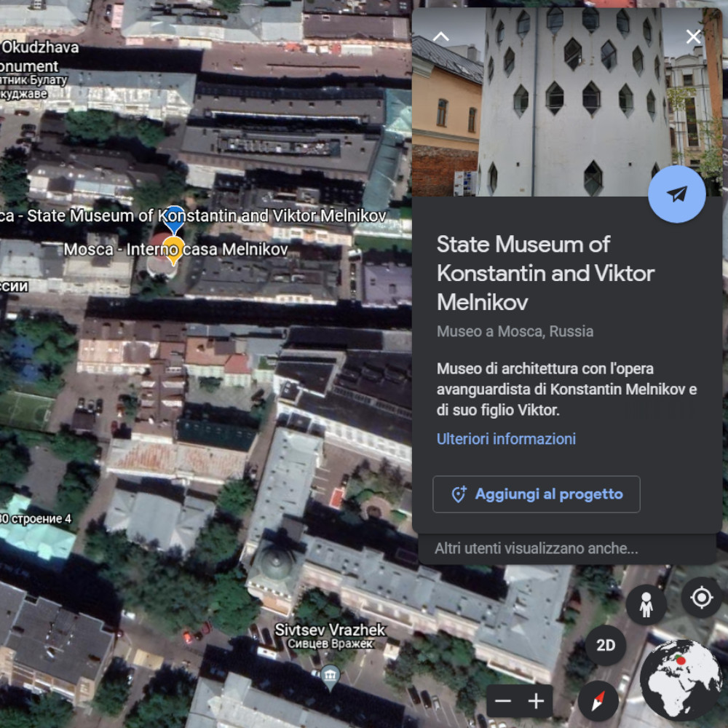
Task: Click the museum icon near Sivtsev Vrazhek
Action: (x=330, y=677)
